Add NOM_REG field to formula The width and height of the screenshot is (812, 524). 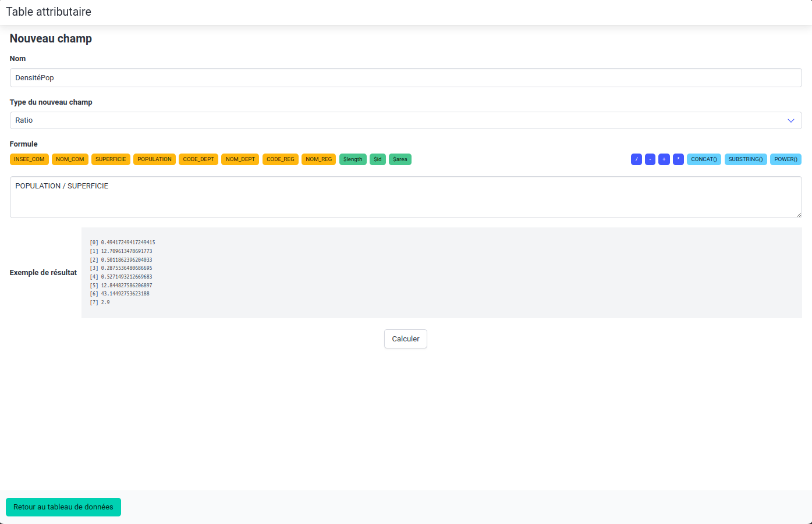click(x=318, y=159)
